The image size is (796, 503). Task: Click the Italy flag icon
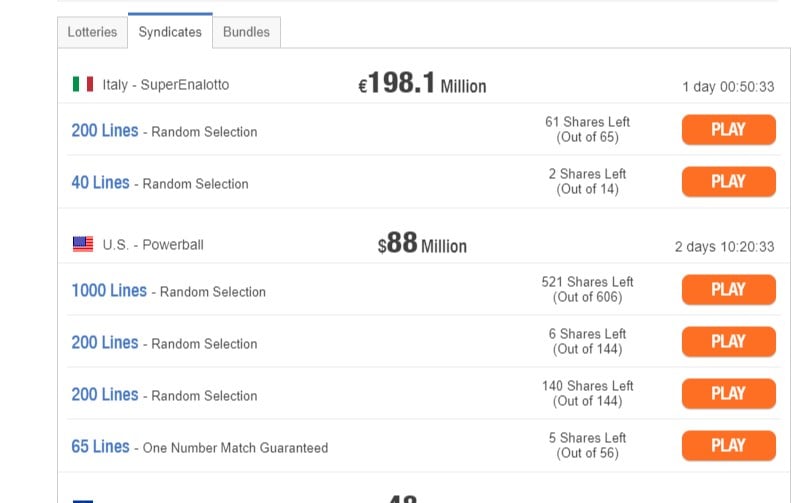(x=83, y=84)
